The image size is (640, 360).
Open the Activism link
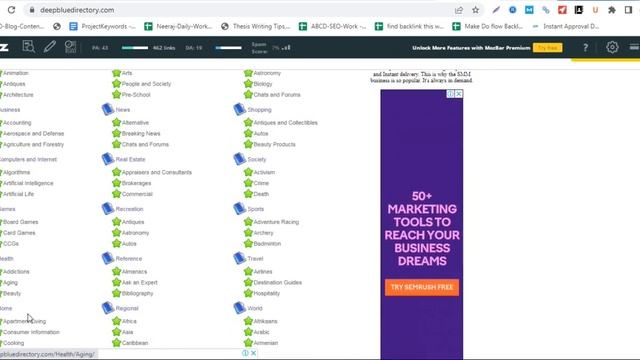tap(264, 172)
